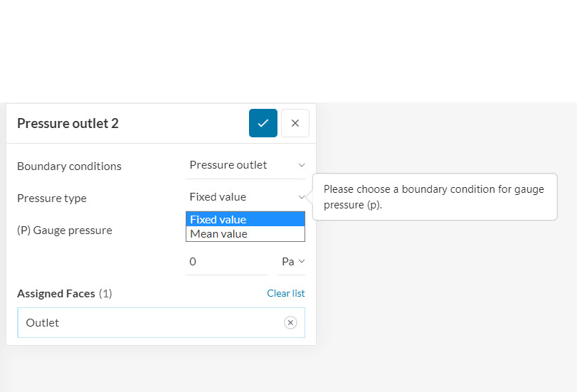Screen dimensions: 577x392
Task: Click the Assigned Faces count (1)
Action: click(x=105, y=294)
